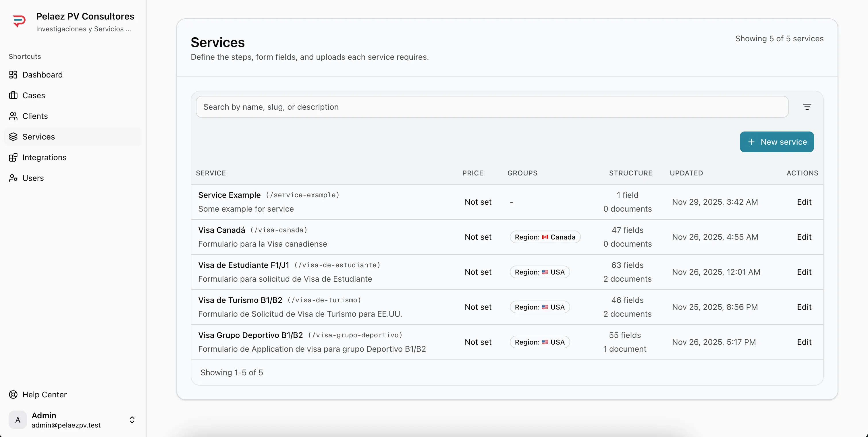Open the Region USA badge on Visa de Turismo
Viewport: 868px width, 437px height.
[539, 307]
